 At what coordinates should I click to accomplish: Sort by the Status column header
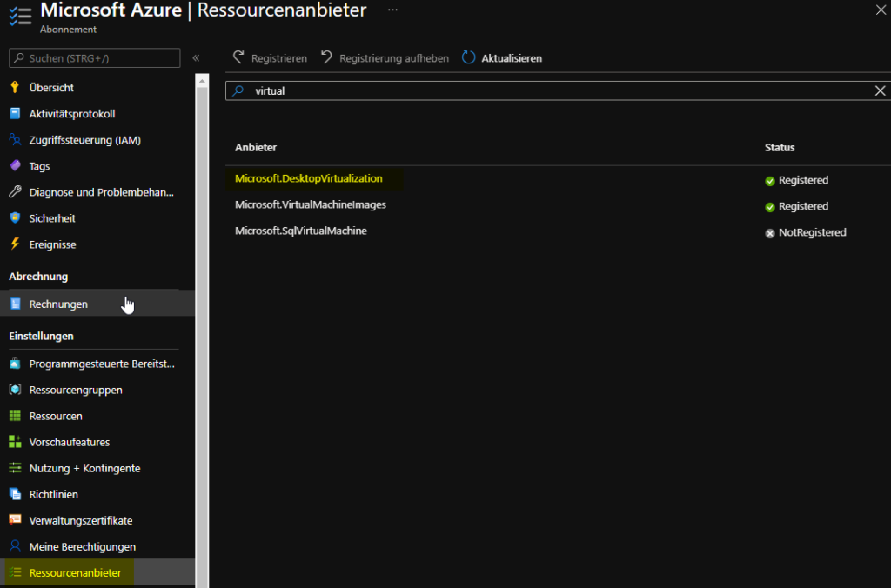780,147
